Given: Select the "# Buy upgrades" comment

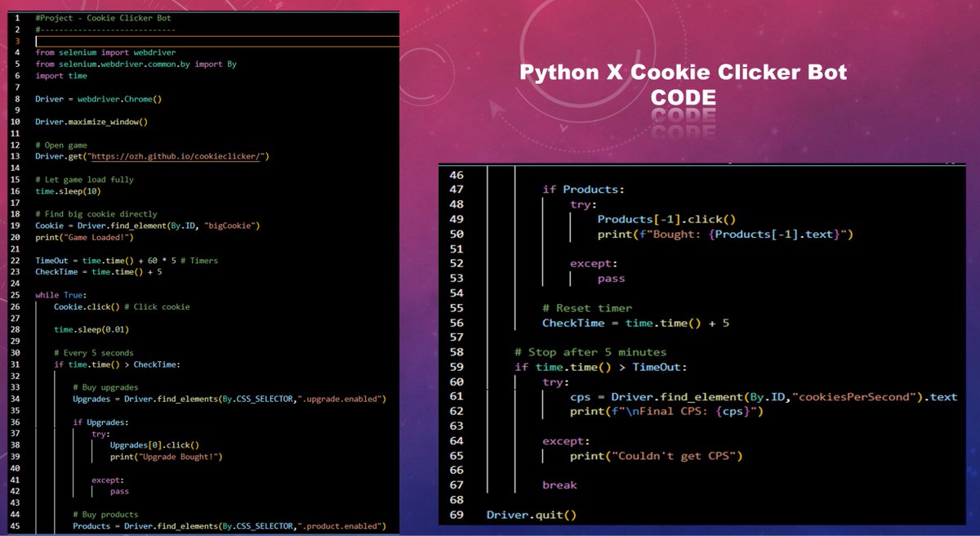Looking at the screenshot, I should pyautogui.click(x=105, y=387).
